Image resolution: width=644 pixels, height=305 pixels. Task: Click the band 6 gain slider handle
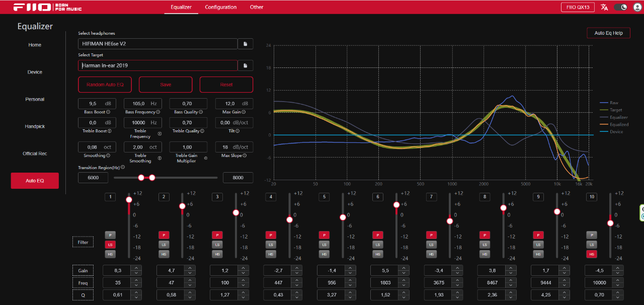[x=396, y=205]
